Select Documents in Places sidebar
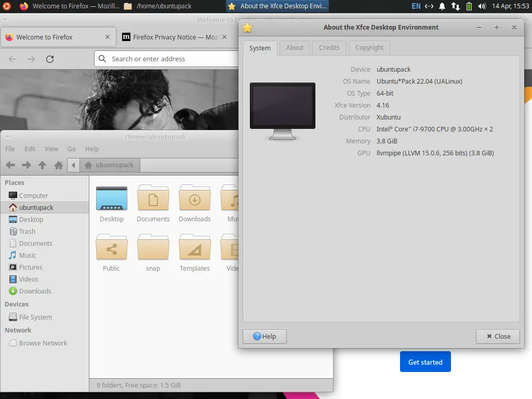This screenshot has width=532, height=399. click(45, 243)
